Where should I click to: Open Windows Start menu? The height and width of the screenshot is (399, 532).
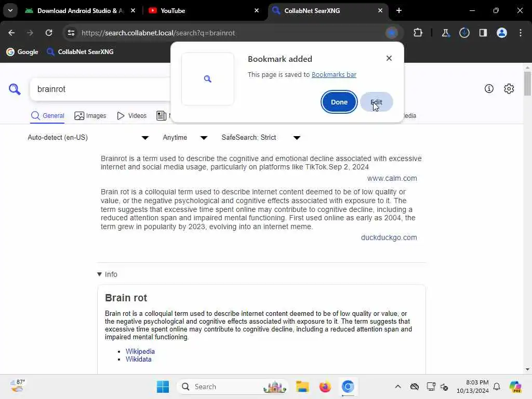[x=163, y=387]
